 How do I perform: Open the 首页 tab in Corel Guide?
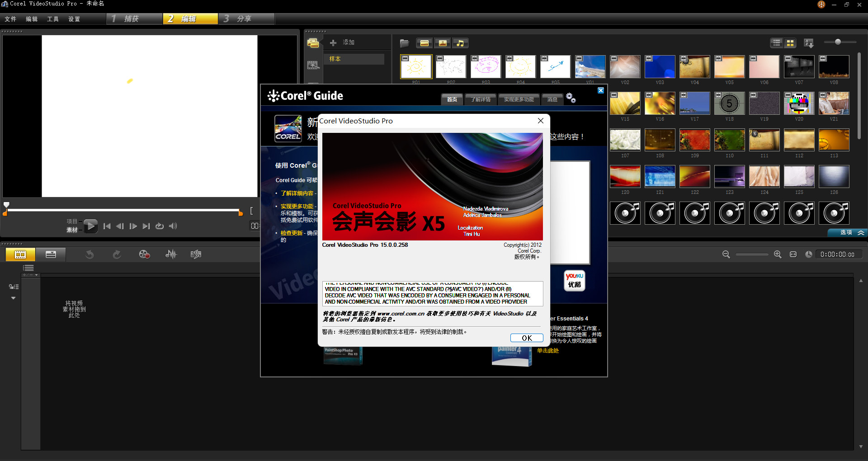(452, 99)
